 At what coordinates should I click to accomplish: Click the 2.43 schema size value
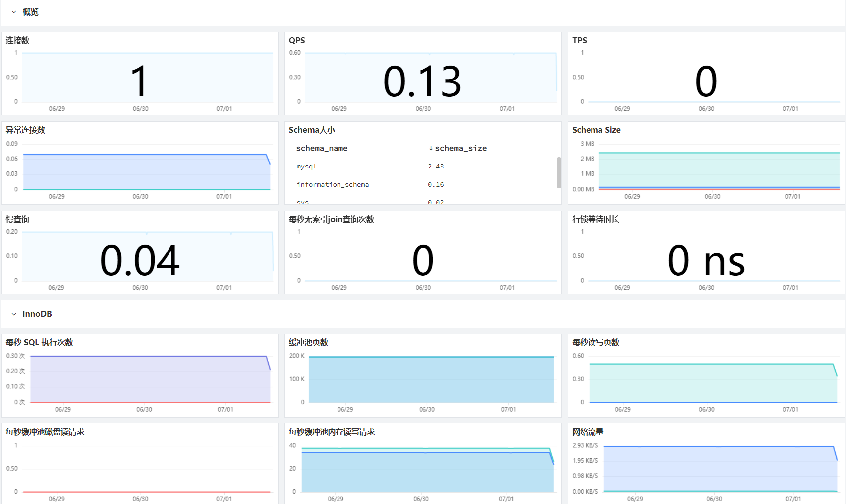tap(436, 167)
